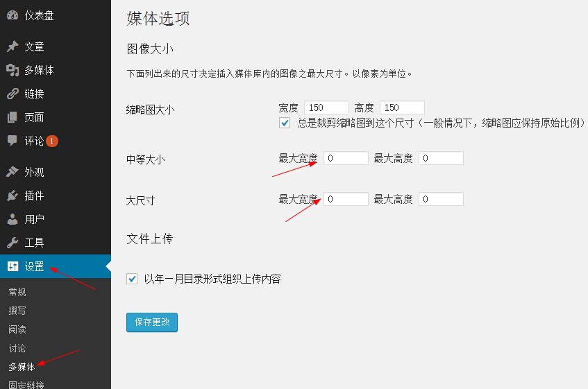The image size is (588, 389).
Task: Click the comment bubble icon for 评论
Action: 12,141
